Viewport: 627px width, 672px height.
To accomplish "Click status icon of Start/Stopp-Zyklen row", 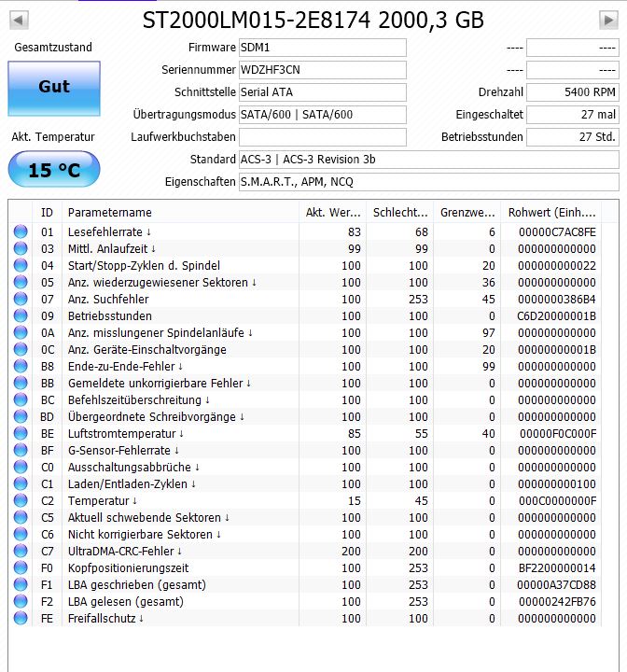I will click(x=21, y=265).
